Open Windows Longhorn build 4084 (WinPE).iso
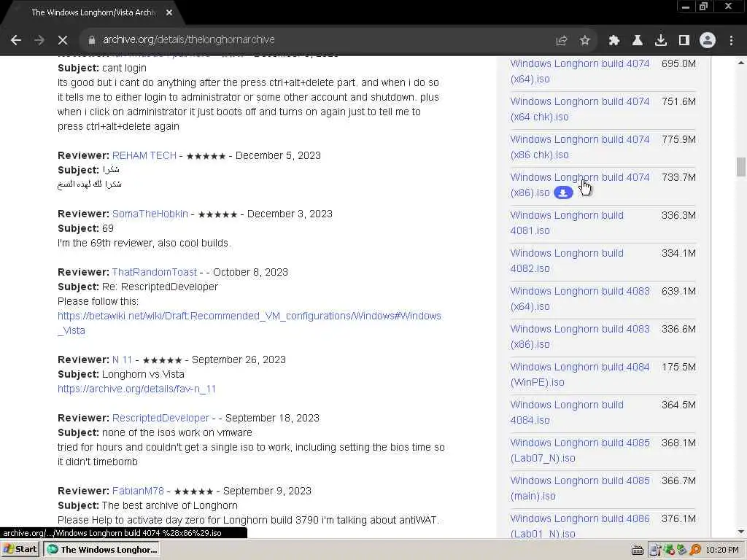Screen dimensions: 747x560 pyautogui.click(x=580, y=374)
